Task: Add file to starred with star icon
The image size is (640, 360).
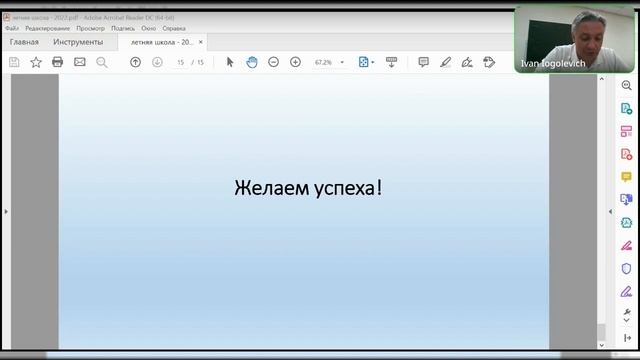Action: pyautogui.click(x=36, y=62)
